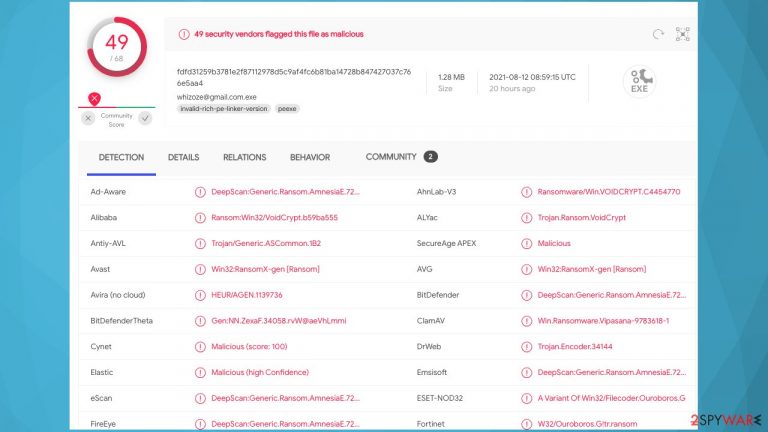Click the alert icon in Ad-Aware row
The image size is (768, 432).
(200, 192)
